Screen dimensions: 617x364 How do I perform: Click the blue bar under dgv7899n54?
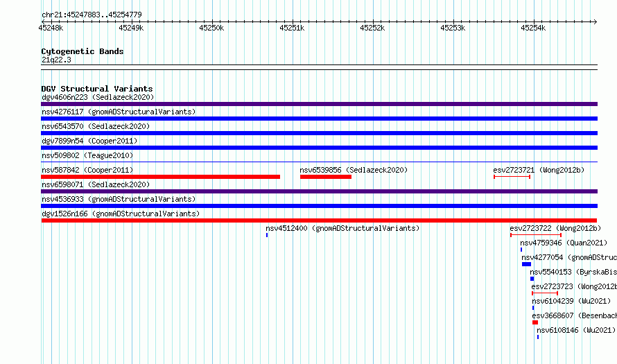(x=319, y=148)
